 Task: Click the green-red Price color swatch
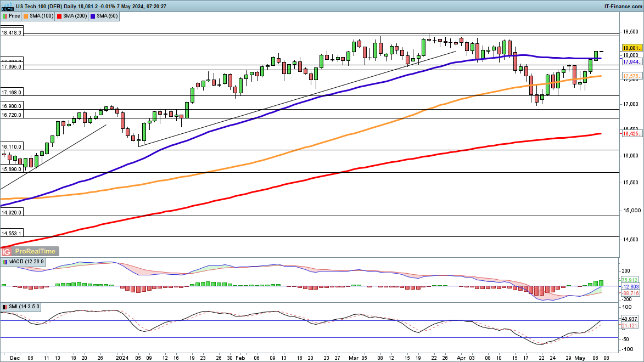click(5, 16)
